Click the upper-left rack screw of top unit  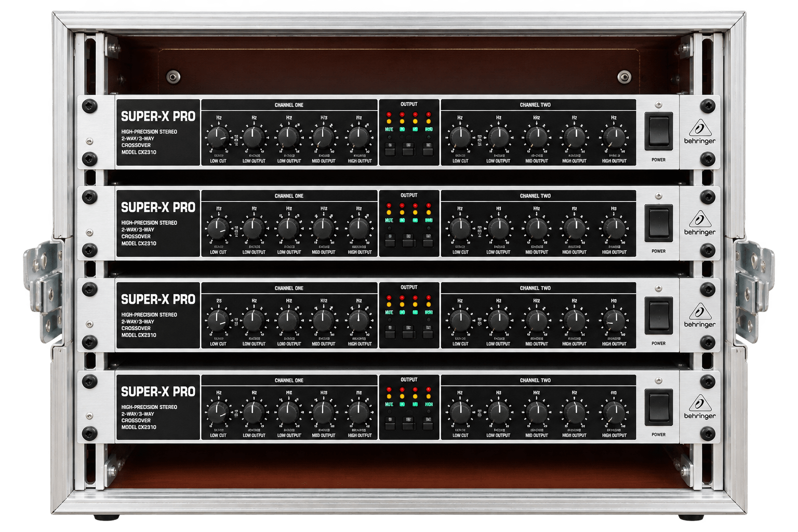click(90, 106)
